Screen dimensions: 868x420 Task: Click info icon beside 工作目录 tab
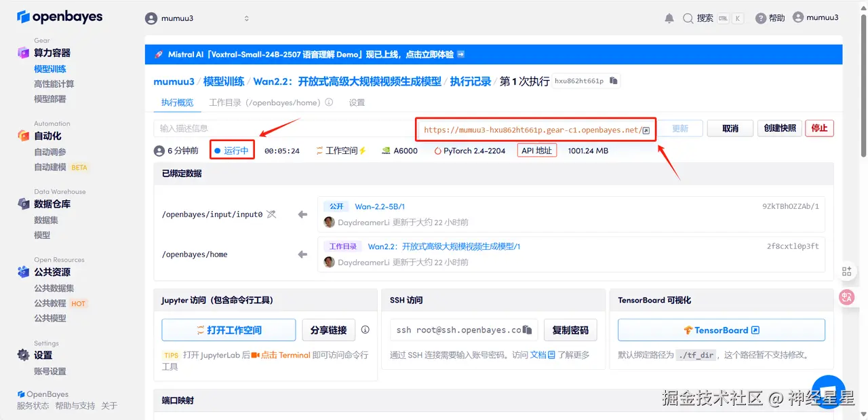coord(329,102)
